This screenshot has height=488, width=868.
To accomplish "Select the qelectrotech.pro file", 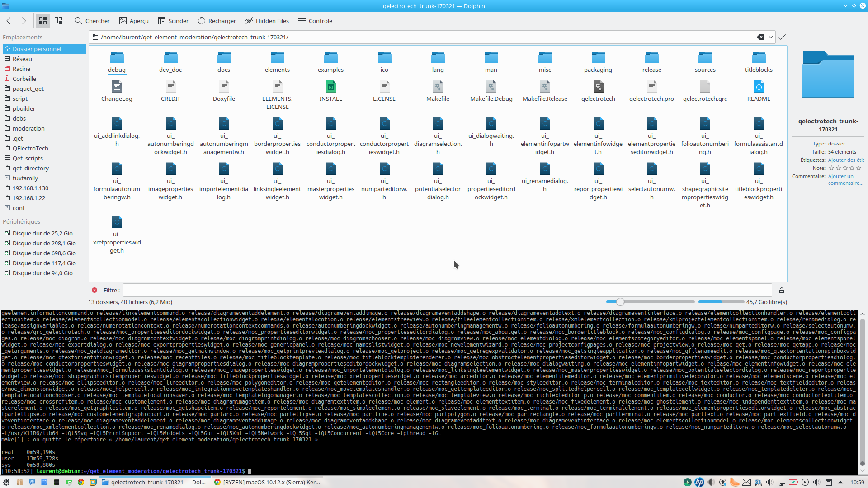I will click(x=651, y=91).
